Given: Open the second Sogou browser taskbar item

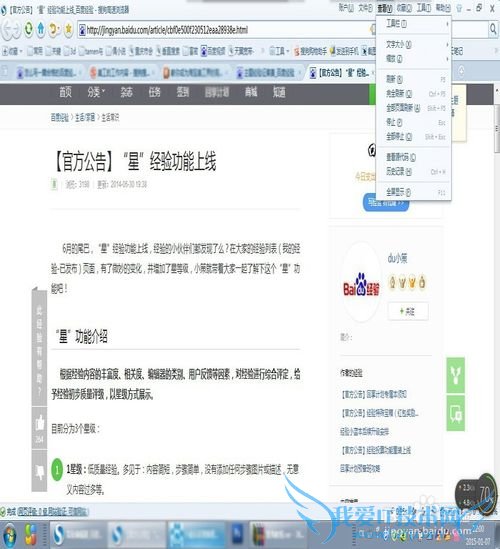Looking at the screenshot, I should tap(136, 534).
